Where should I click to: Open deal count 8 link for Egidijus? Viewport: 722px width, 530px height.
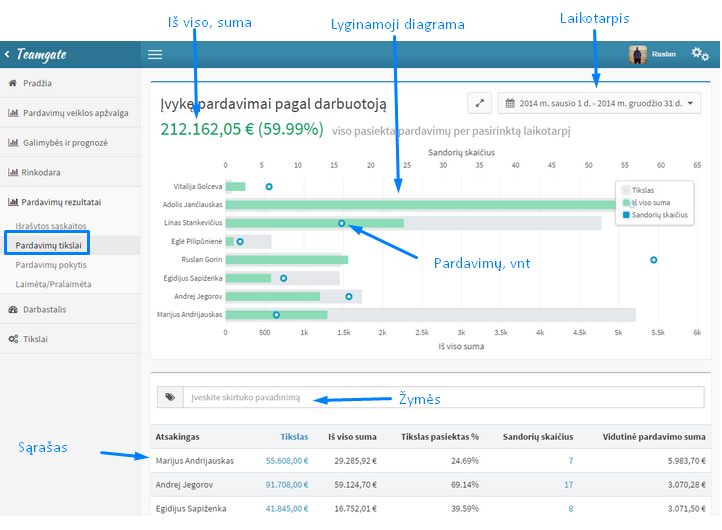pos(571,508)
